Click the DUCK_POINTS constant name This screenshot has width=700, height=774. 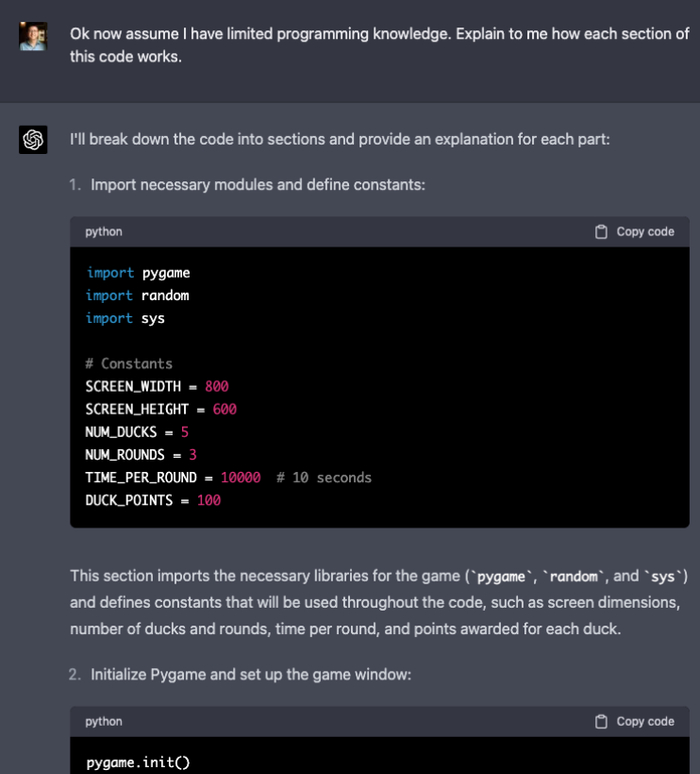129,500
